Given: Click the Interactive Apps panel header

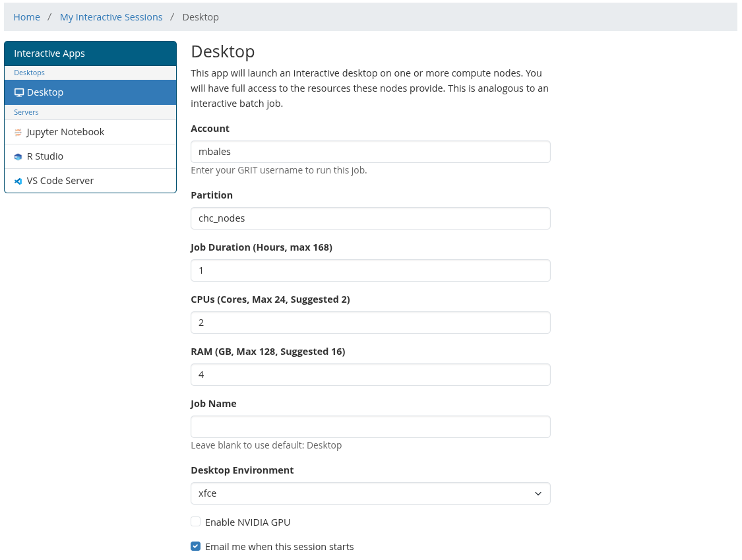Looking at the screenshot, I should tap(90, 53).
